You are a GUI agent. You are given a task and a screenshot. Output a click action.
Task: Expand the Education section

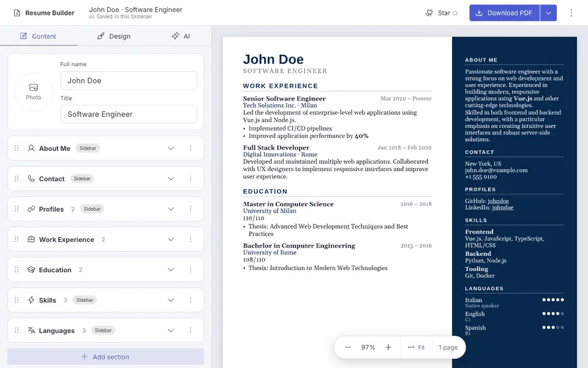click(171, 270)
